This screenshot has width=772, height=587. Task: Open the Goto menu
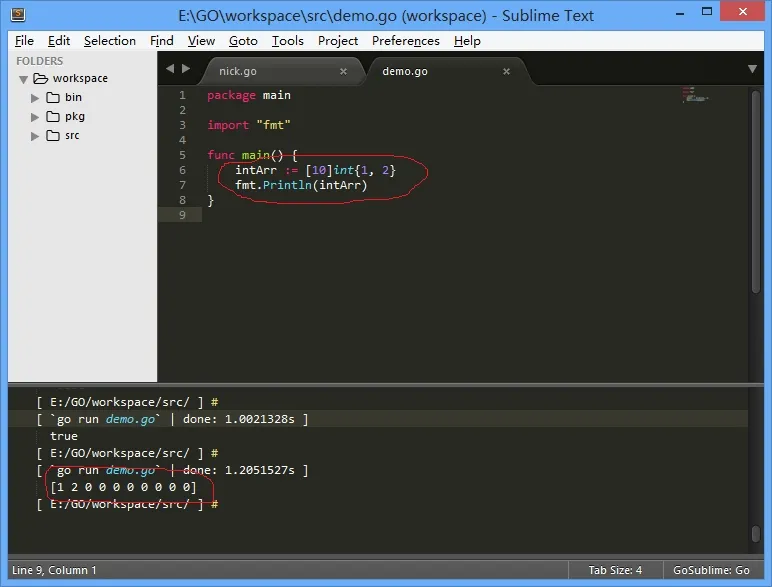tap(243, 41)
